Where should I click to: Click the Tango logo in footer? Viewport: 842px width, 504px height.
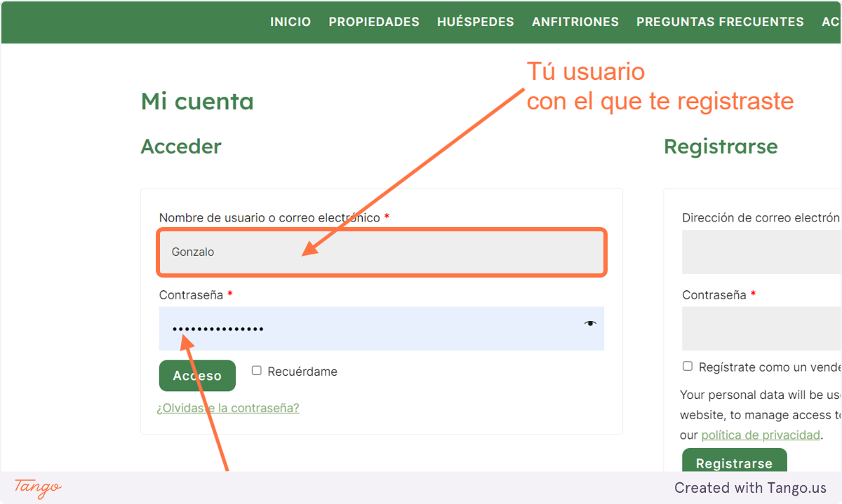(x=38, y=487)
